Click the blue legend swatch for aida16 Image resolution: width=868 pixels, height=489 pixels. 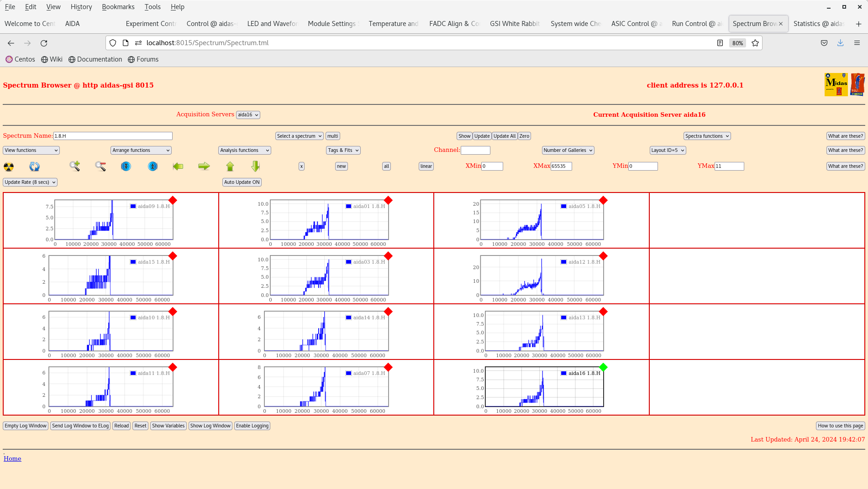(563, 373)
